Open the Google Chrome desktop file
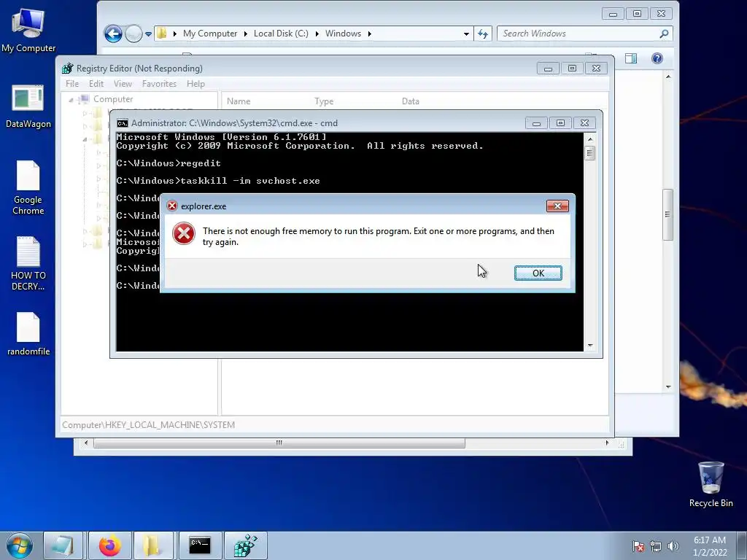 28,187
